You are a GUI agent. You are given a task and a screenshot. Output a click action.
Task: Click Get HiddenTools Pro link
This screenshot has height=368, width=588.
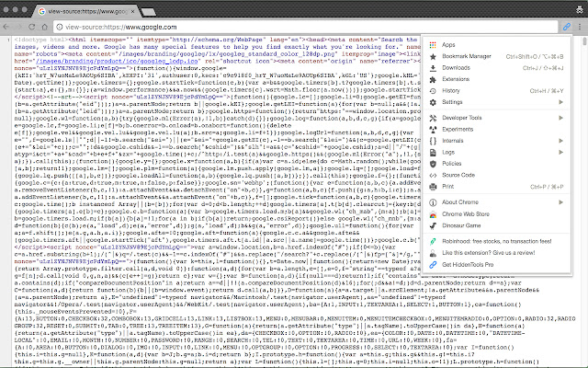point(496,265)
